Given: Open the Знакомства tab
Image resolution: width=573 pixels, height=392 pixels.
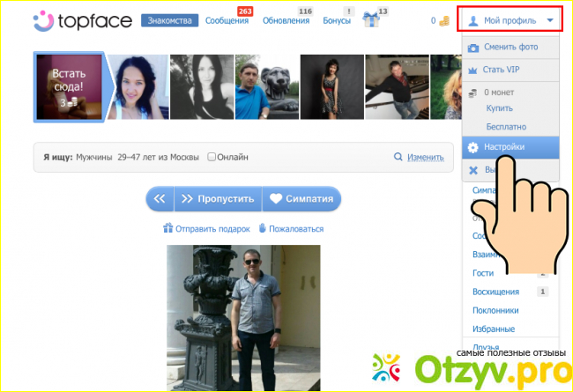Looking at the screenshot, I should tap(168, 20).
